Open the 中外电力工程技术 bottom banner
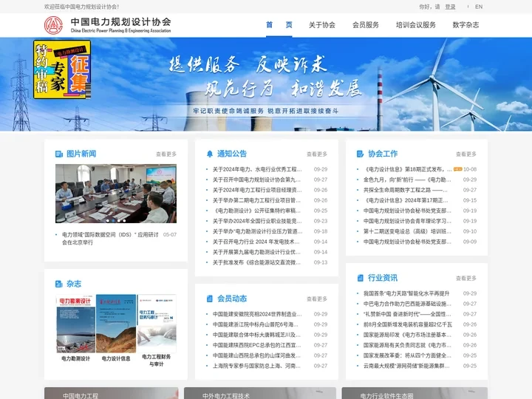Screen dimensions: 532x399 coord(260,393)
